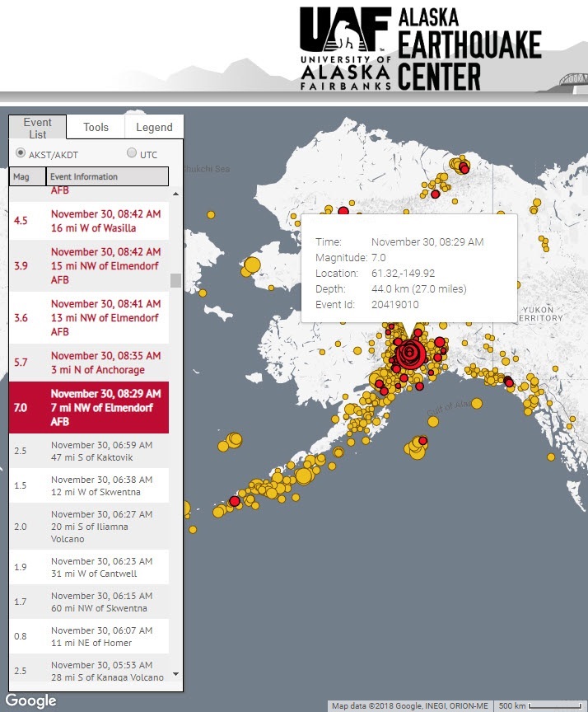Switch to the Legend tab
The width and height of the screenshot is (588, 712).
(x=154, y=127)
